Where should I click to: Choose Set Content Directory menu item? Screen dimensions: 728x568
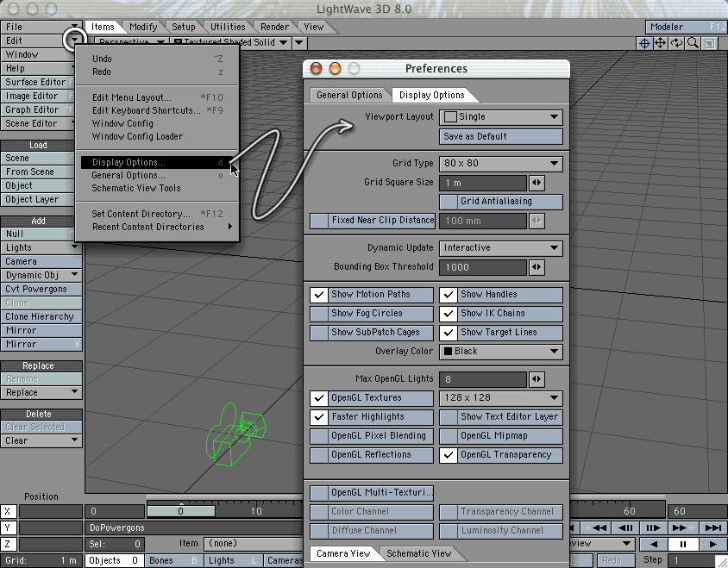[x=157, y=214]
